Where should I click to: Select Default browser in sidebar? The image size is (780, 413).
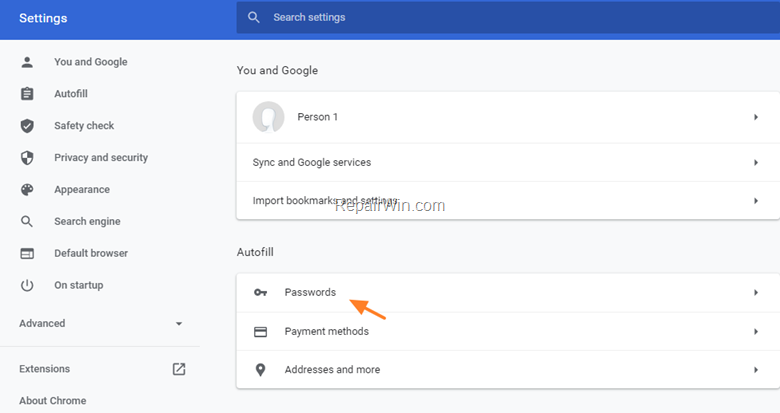(x=91, y=253)
